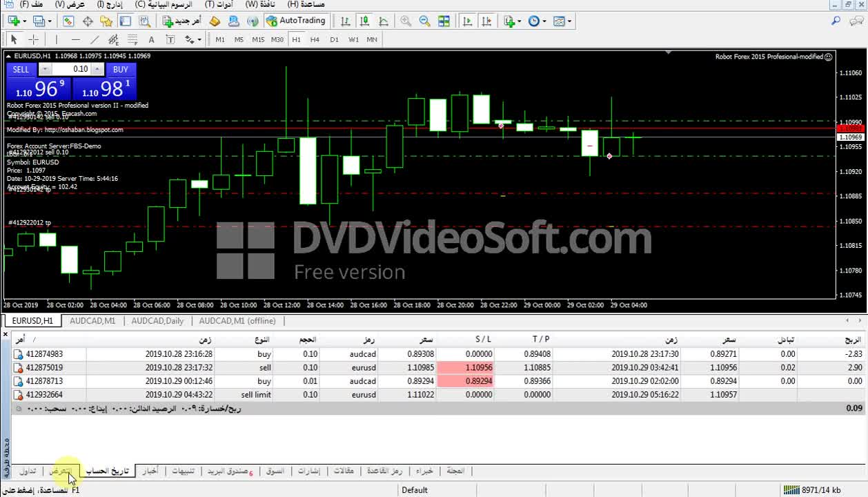Open the trade volume dropdown arrow

click(45, 69)
